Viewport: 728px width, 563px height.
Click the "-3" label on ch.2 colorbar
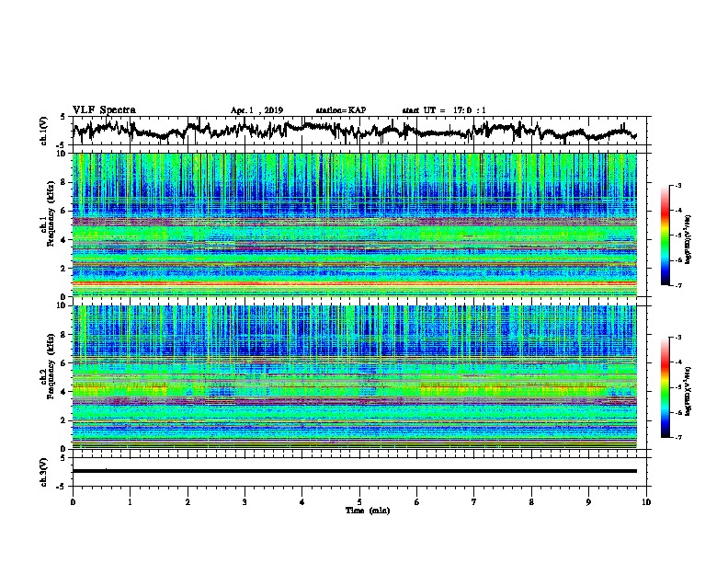678,338
